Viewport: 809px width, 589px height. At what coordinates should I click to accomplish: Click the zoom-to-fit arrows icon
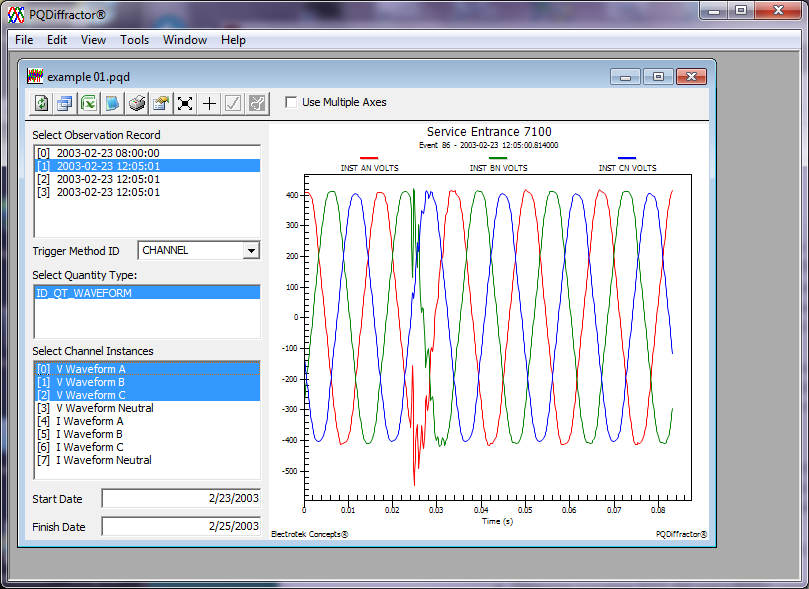[x=185, y=103]
